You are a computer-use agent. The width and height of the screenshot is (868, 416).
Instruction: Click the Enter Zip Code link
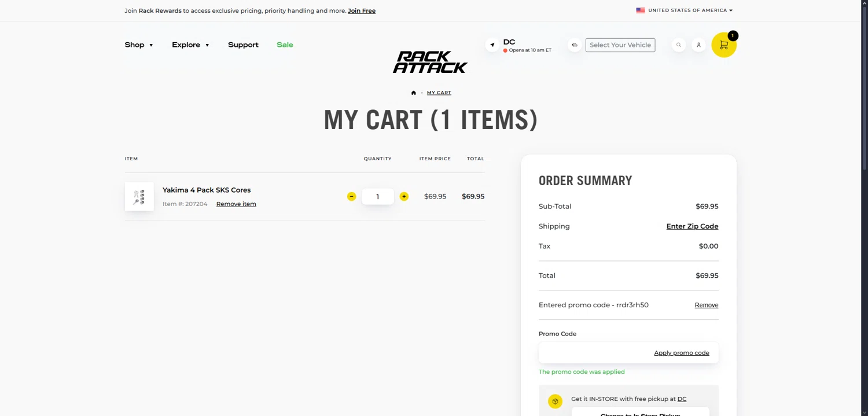pos(692,226)
